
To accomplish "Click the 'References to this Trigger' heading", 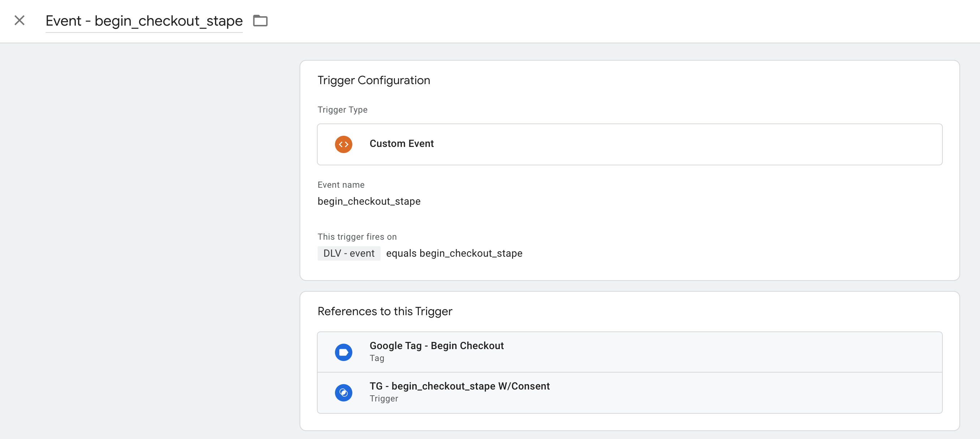I will pos(384,311).
